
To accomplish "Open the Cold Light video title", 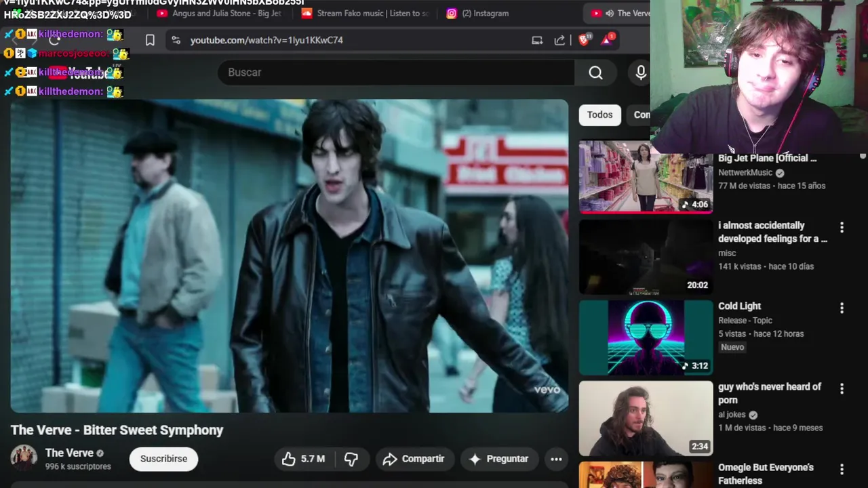I will tap(740, 306).
